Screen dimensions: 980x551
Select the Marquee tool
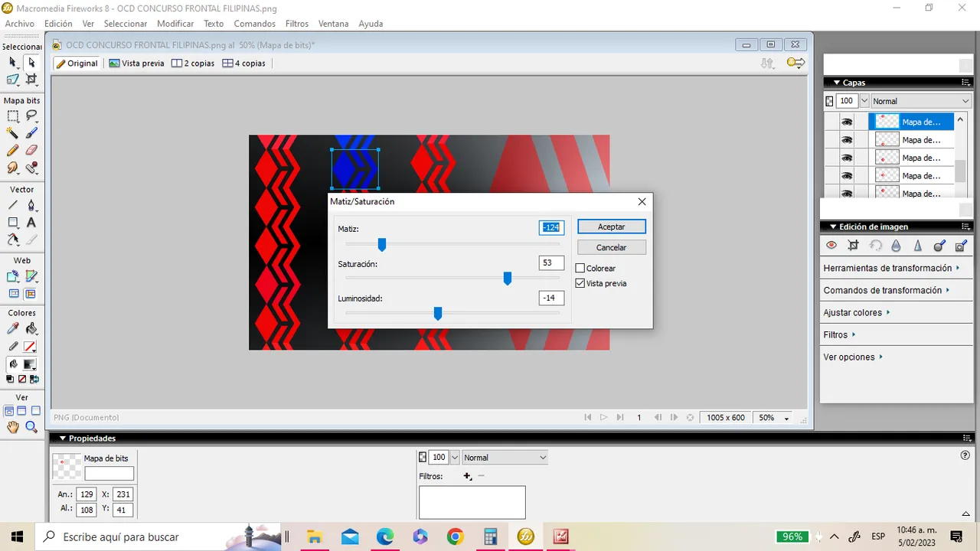pos(13,116)
